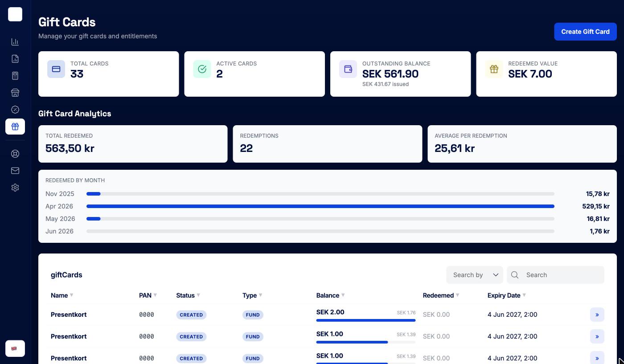Open the calculator sidebar icon

pos(15,76)
